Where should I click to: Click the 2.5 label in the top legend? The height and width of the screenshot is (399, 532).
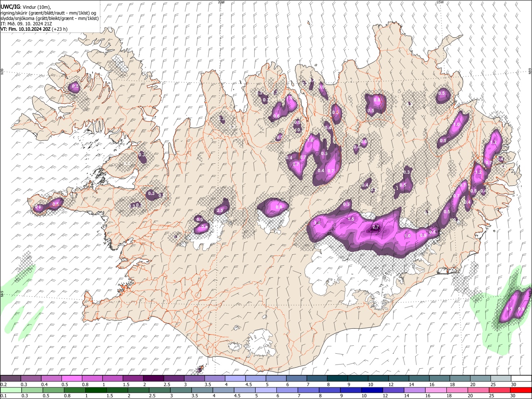pos(167,384)
